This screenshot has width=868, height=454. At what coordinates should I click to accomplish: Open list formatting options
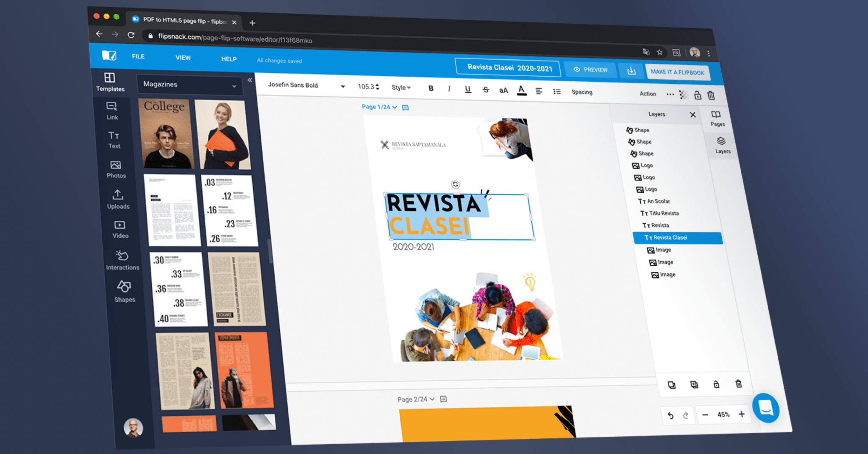(x=556, y=91)
